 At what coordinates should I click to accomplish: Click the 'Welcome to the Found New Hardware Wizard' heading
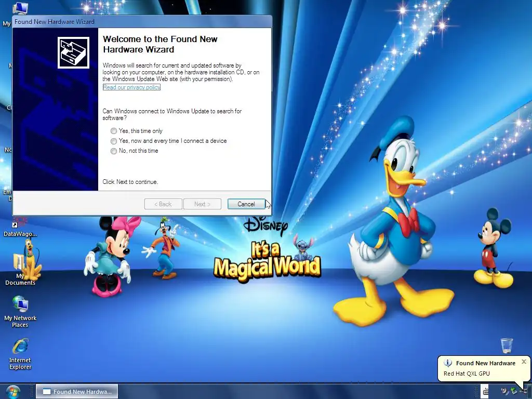tap(160, 44)
